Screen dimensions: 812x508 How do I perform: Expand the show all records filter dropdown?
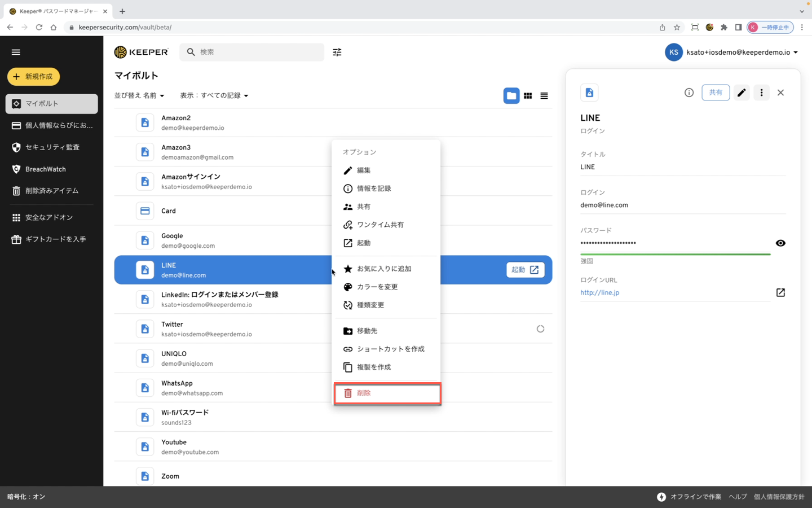[214, 96]
